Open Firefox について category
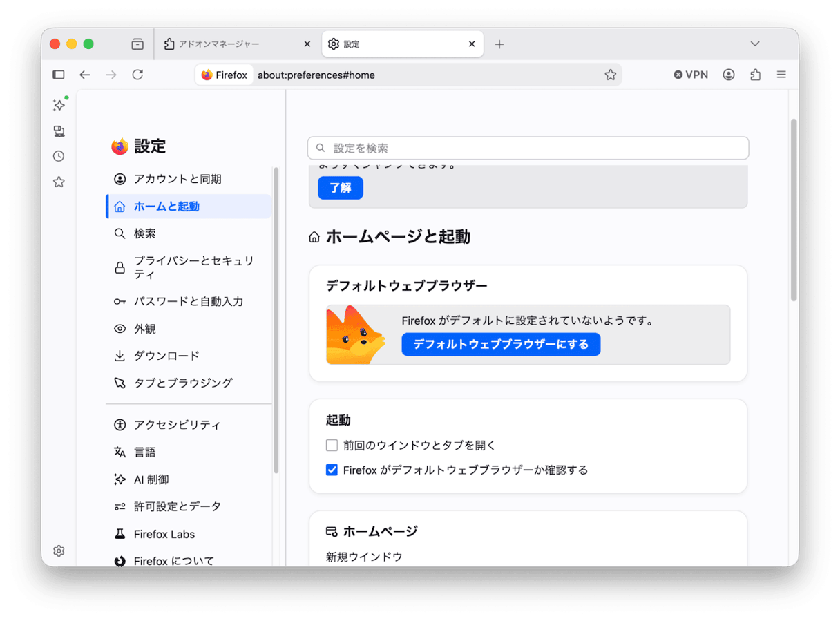The height and width of the screenshot is (621, 840). [x=189, y=560]
